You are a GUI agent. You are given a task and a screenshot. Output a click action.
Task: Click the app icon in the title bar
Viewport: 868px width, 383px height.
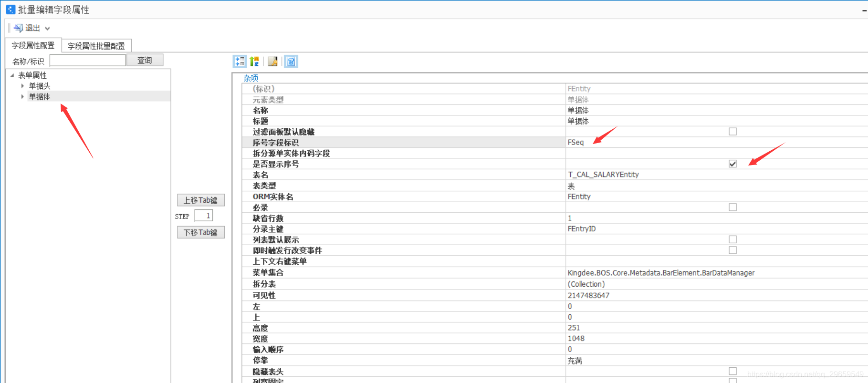click(10, 10)
